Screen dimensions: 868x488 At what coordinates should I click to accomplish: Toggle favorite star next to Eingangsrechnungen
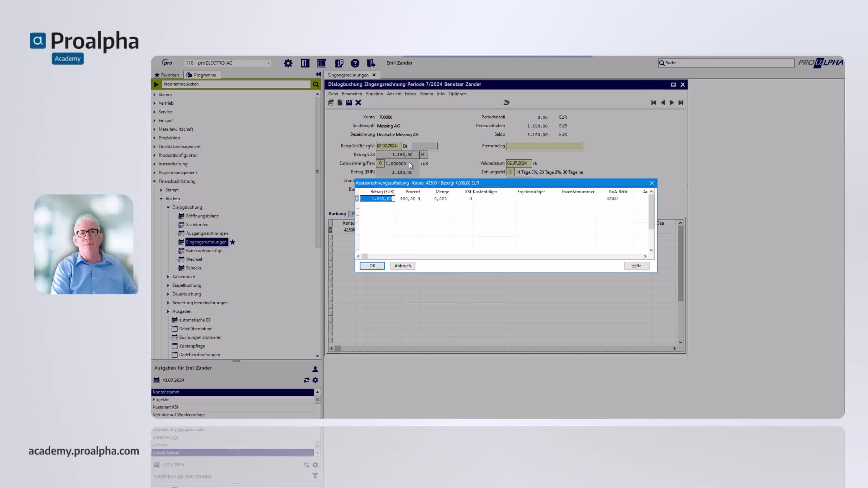[233, 242]
